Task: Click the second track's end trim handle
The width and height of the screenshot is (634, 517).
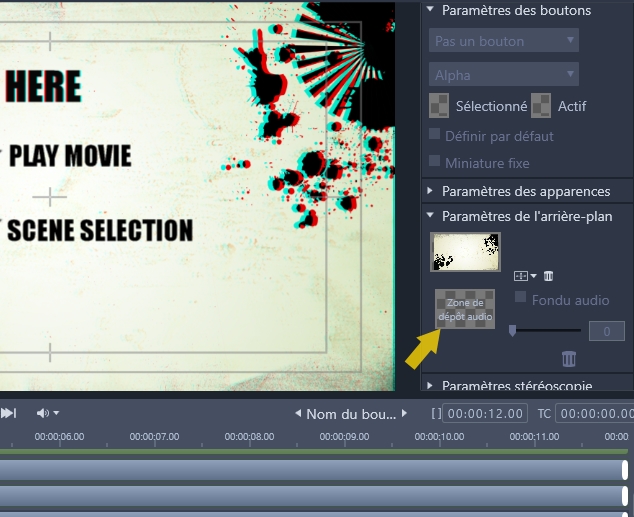Action: click(625, 496)
